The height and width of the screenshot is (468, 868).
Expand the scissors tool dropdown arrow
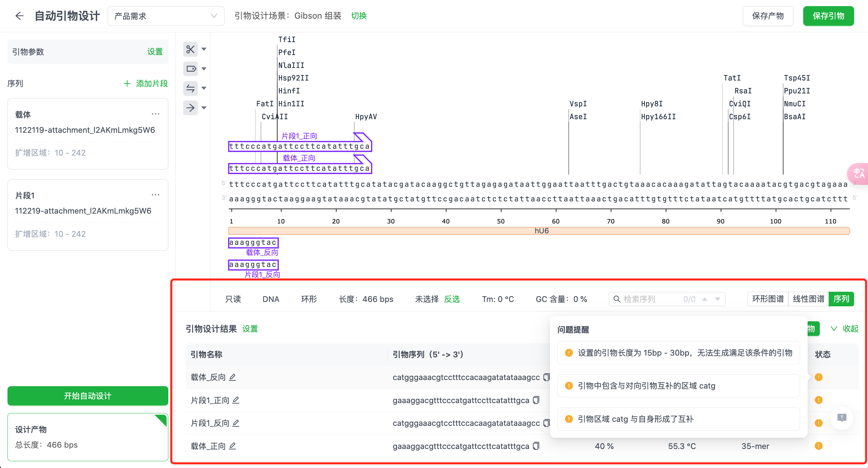pos(204,49)
